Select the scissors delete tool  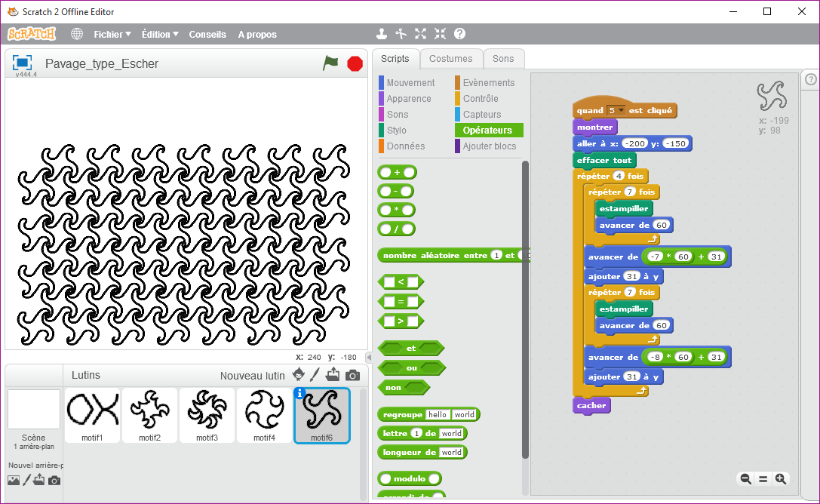click(401, 34)
